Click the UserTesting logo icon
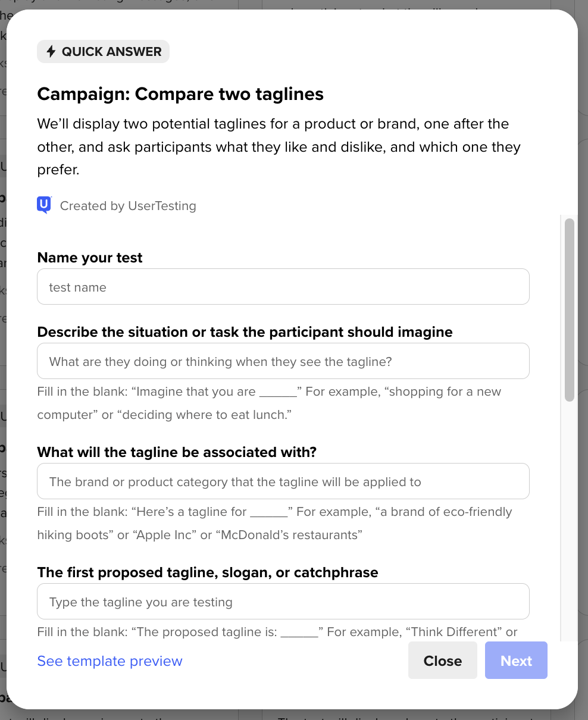 44,205
